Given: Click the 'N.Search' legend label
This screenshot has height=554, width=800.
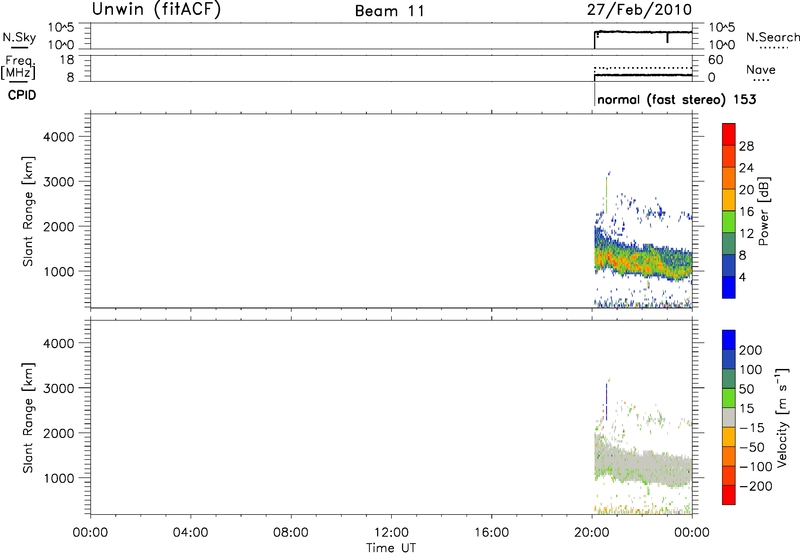Looking at the screenshot, I should pos(773,37).
